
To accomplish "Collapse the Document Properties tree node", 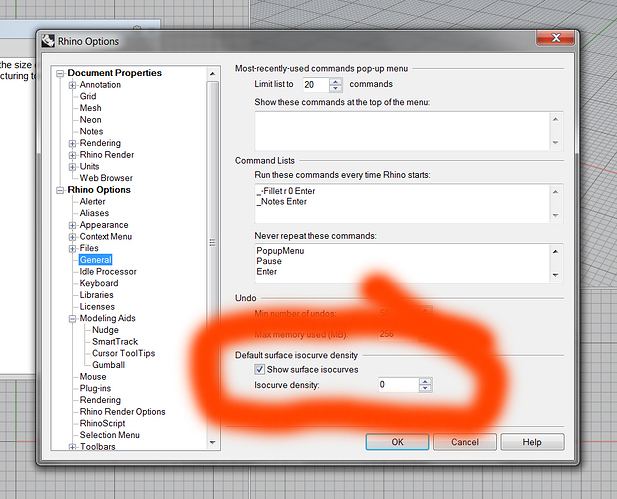I will click(60, 73).
